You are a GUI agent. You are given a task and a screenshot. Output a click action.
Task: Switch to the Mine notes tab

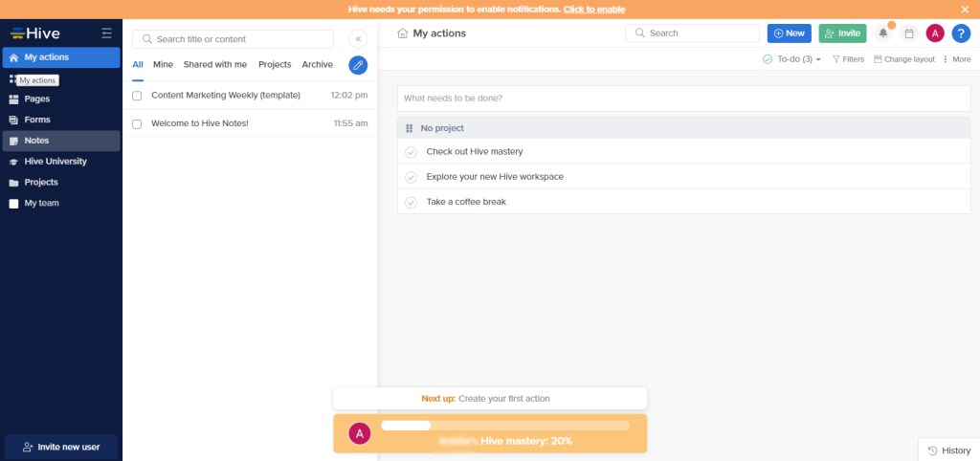click(x=163, y=64)
